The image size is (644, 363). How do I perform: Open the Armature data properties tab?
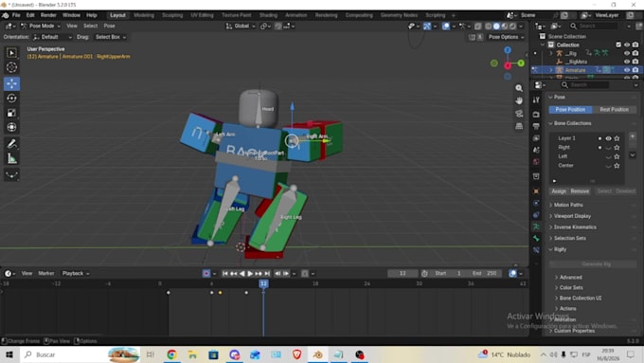pos(536,227)
